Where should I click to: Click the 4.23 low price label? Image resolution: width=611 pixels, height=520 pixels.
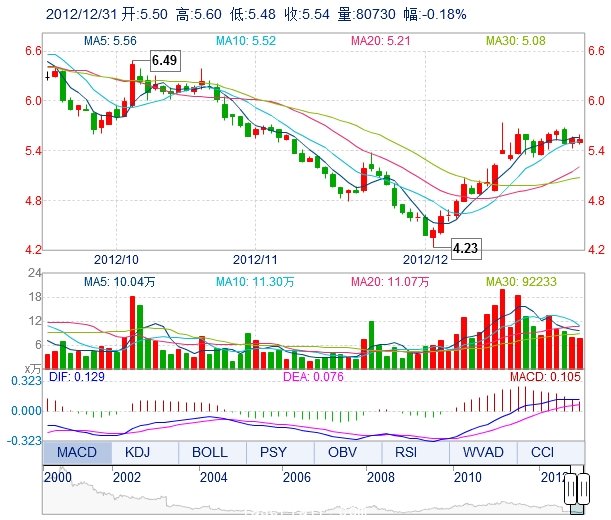[466, 246]
